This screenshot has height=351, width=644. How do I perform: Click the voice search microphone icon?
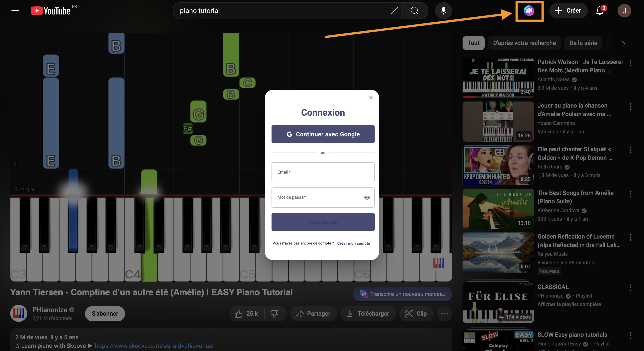tap(443, 11)
